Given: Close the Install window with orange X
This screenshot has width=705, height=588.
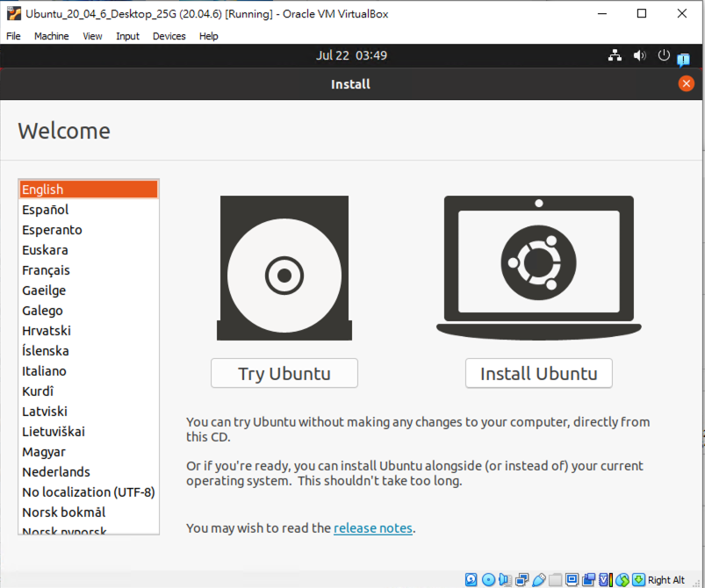Looking at the screenshot, I should tap(686, 83).
